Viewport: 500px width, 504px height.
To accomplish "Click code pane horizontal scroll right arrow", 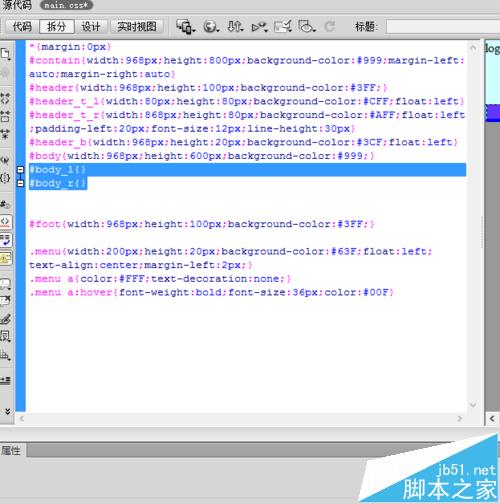I will 460,418.
